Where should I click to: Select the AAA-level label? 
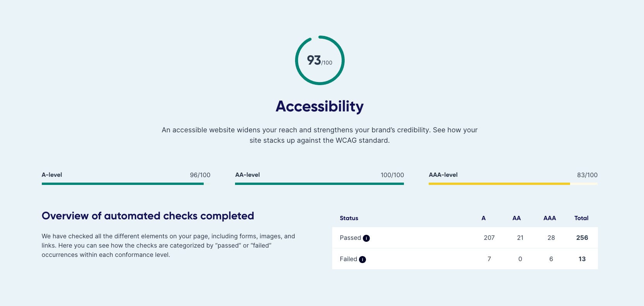(443, 175)
